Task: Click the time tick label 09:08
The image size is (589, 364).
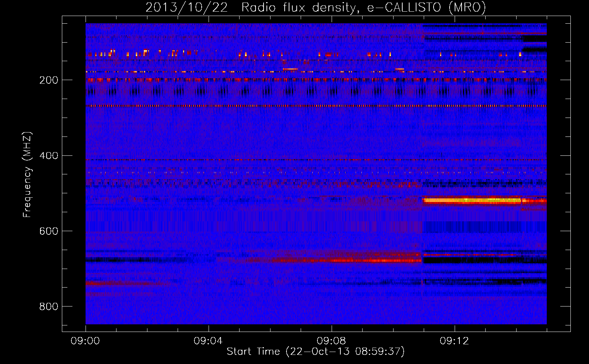Action: coord(331,341)
